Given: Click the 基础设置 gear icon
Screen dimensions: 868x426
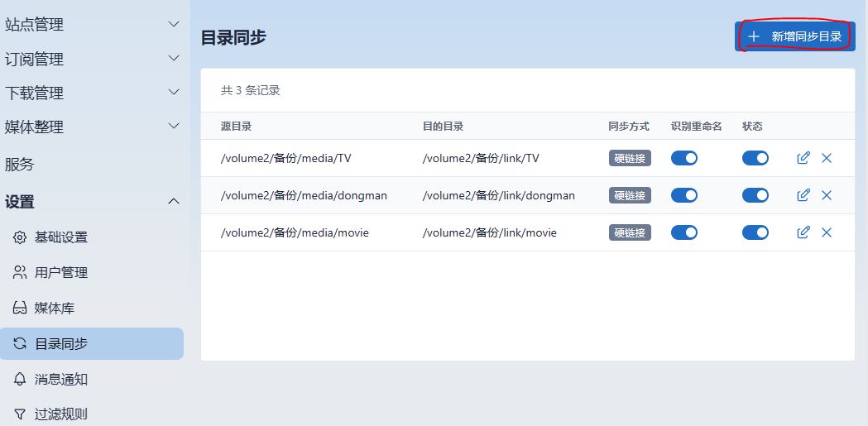Looking at the screenshot, I should [x=20, y=237].
